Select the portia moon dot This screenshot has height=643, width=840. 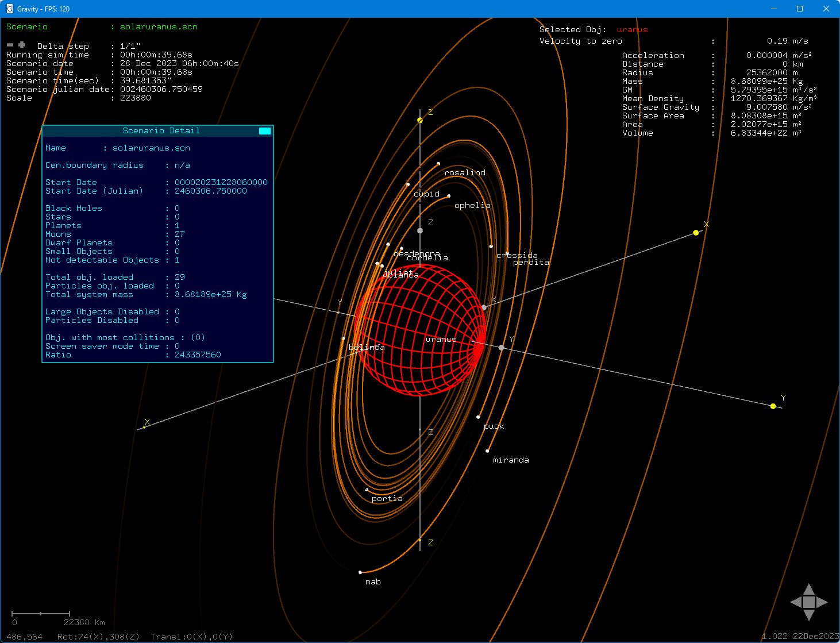pos(367,490)
